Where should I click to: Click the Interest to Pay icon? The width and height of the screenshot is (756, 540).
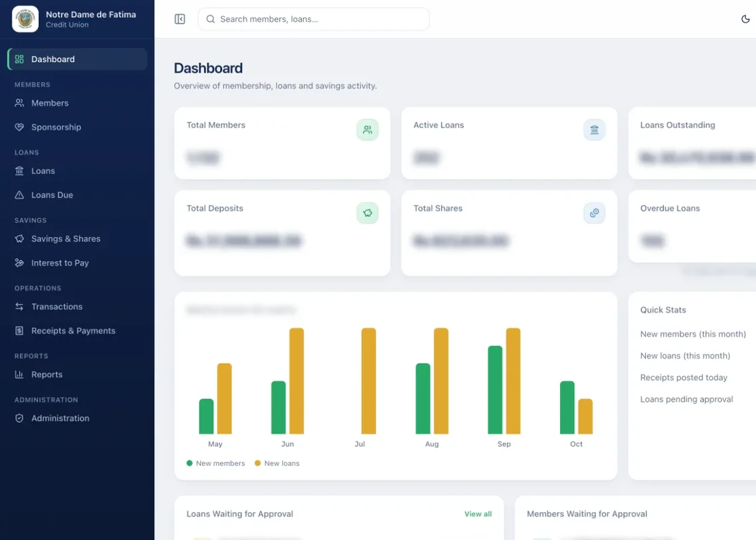click(19, 263)
